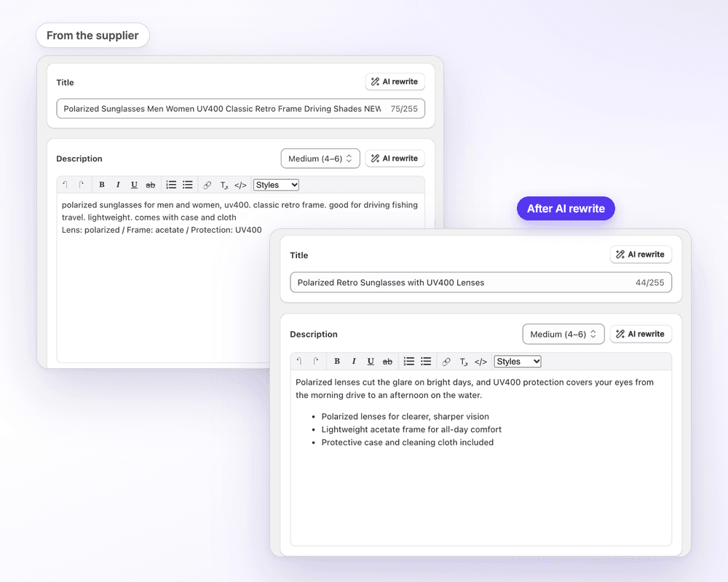
Task: Click Redo in rewritten description toolbar
Action: [x=316, y=361]
